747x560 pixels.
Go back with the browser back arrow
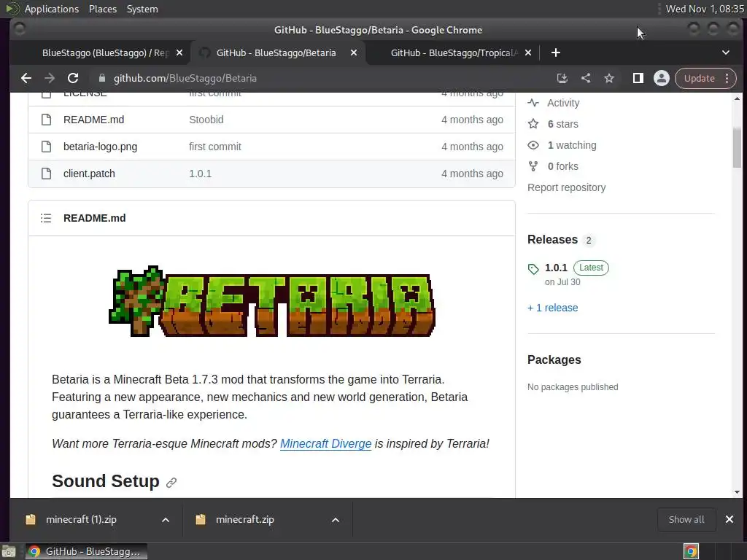click(x=26, y=78)
